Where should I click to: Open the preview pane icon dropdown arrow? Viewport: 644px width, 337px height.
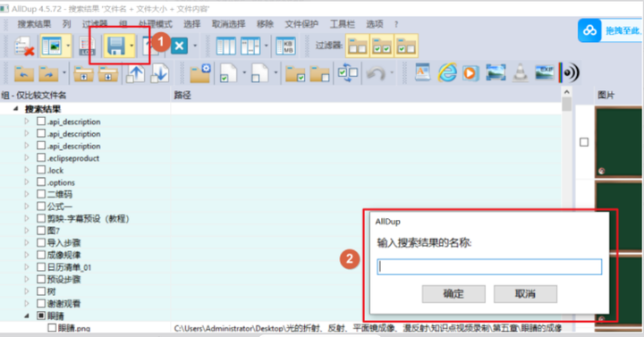point(68,46)
